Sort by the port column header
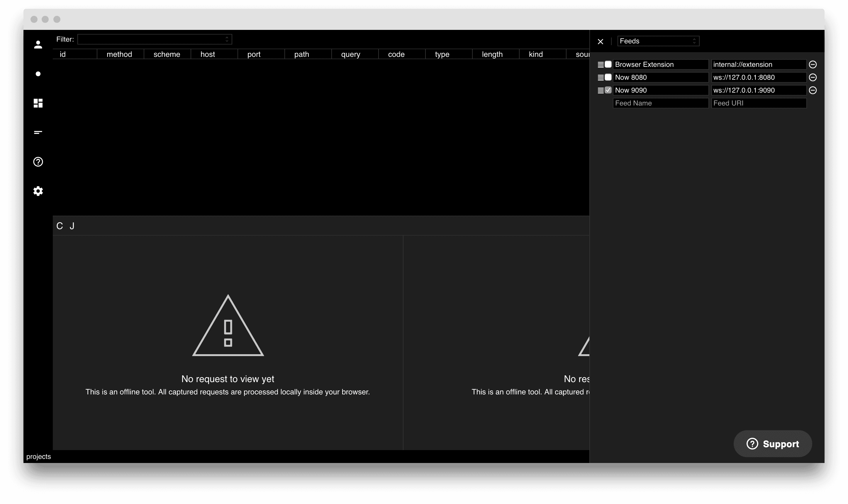 coord(261,54)
